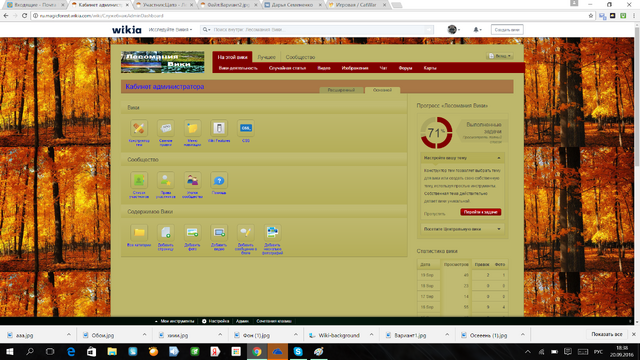The width and height of the screenshot is (640, 360).
Task: Open the user list address book icon
Action: (139, 180)
